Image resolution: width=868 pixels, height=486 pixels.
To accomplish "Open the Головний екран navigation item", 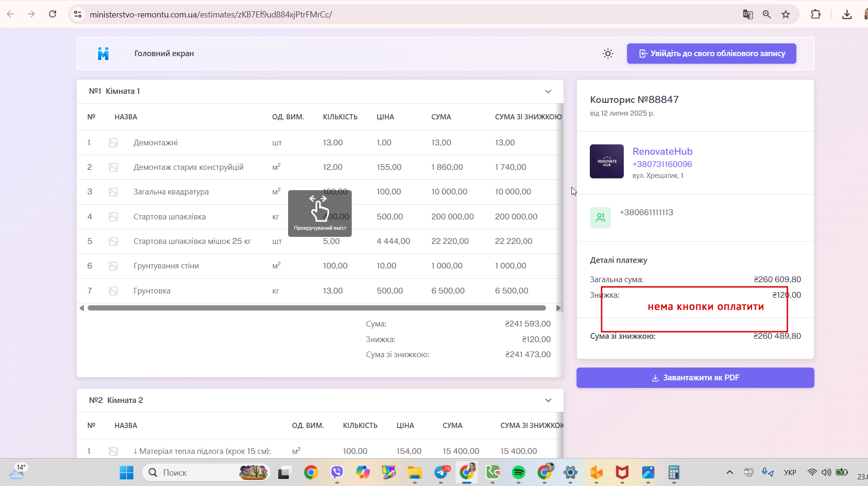I will click(164, 54).
